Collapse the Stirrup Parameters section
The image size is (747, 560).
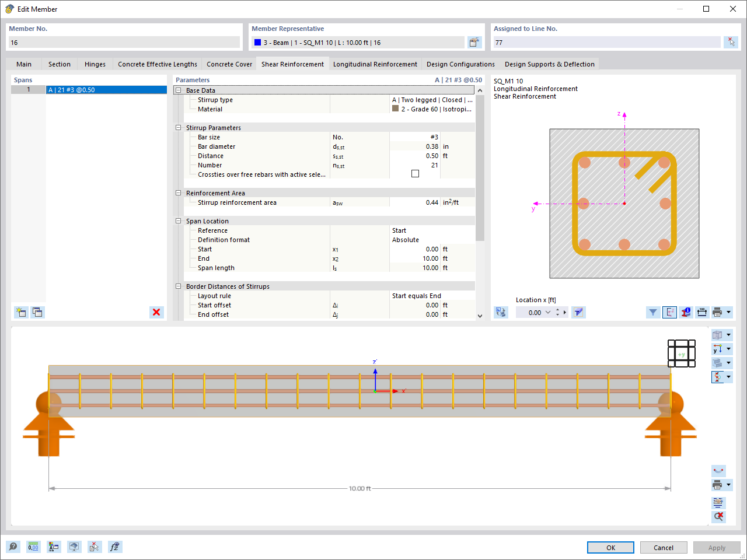pos(178,127)
